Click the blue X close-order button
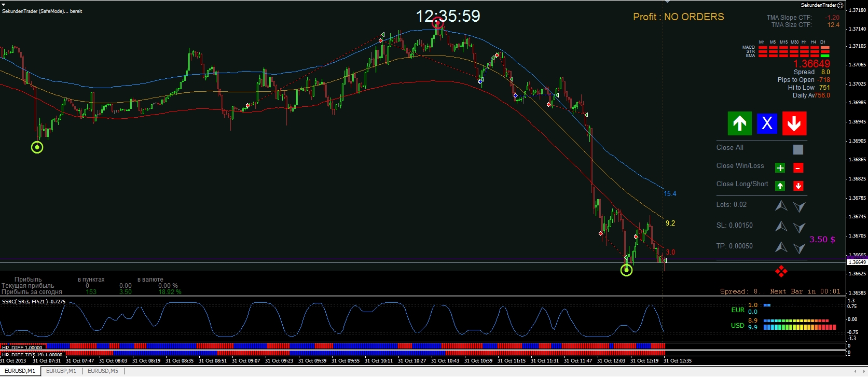 pyautogui.click(x=767, y=123)
